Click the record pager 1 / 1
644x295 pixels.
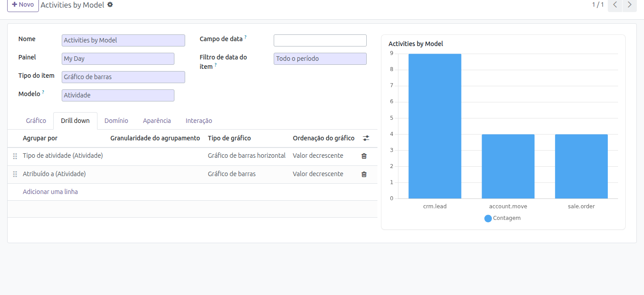(598, 5)
